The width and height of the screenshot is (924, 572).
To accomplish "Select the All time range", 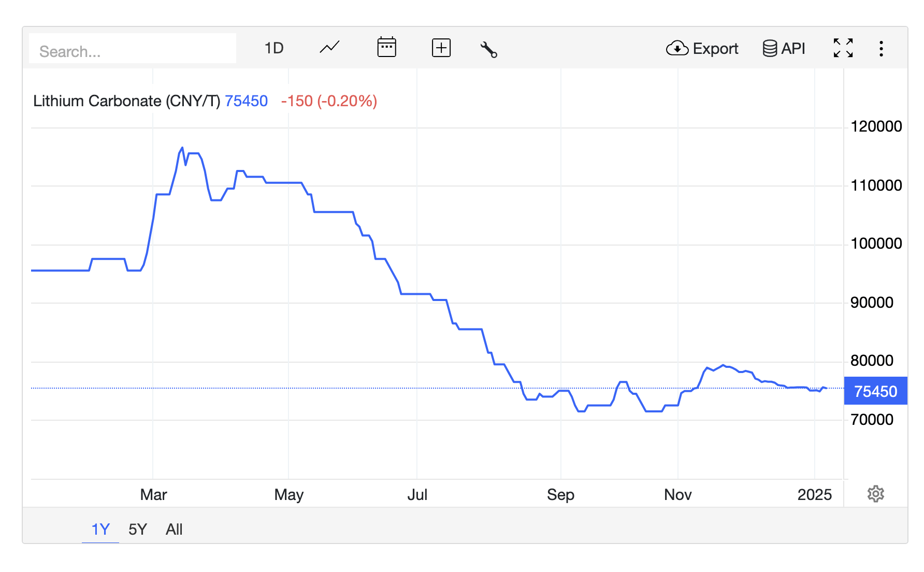I will pyautogui.click(x=174, y=529).
